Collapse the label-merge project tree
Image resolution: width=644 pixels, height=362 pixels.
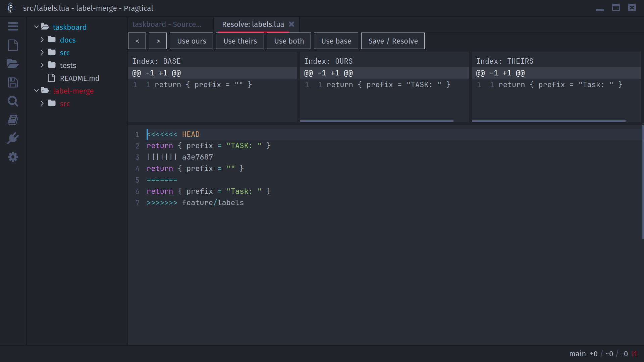tap(36, 90)
